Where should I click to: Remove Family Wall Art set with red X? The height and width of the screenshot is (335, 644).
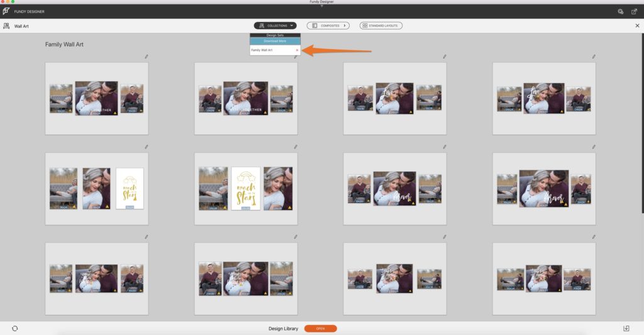[x=297, y=50]
